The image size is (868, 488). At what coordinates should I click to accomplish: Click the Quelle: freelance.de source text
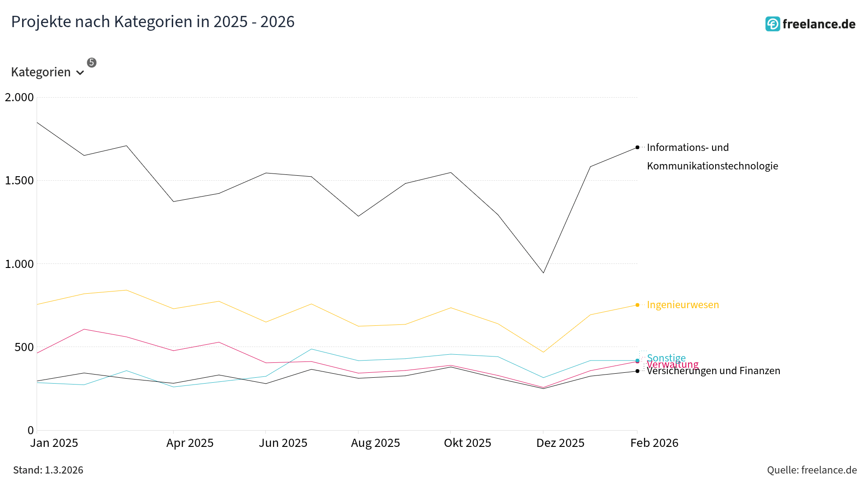click(x=811, y=470)
